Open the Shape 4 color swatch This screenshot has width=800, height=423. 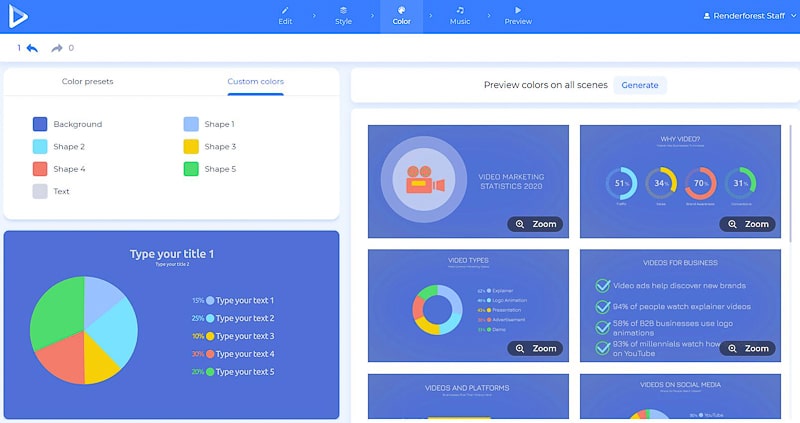click(40, 169)
